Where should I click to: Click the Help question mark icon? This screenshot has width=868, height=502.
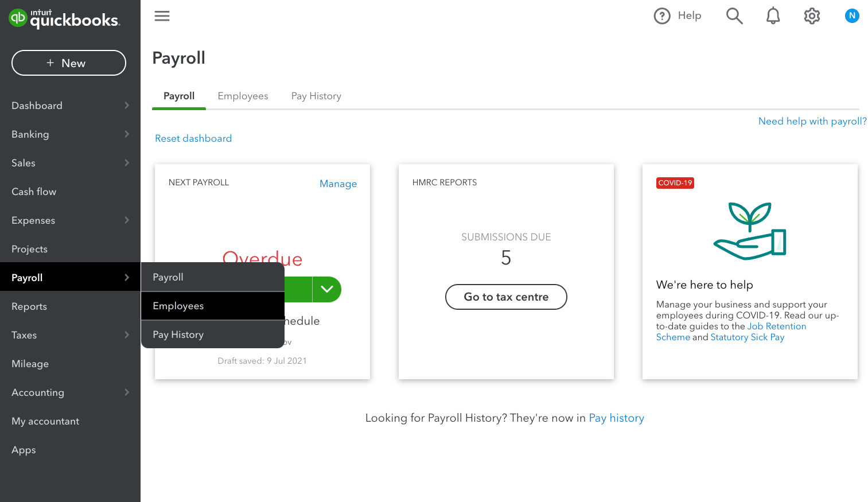click(x=662, y=16)
